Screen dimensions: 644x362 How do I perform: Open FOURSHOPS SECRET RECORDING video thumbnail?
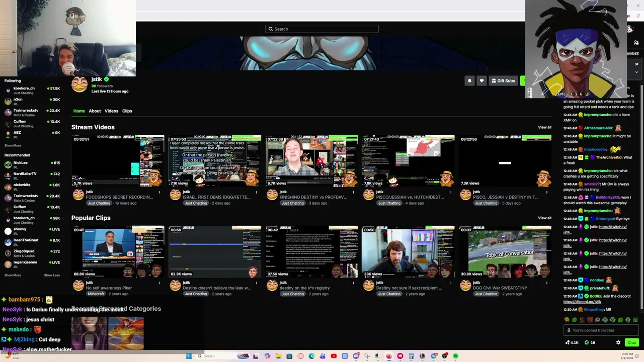(118, 161)
